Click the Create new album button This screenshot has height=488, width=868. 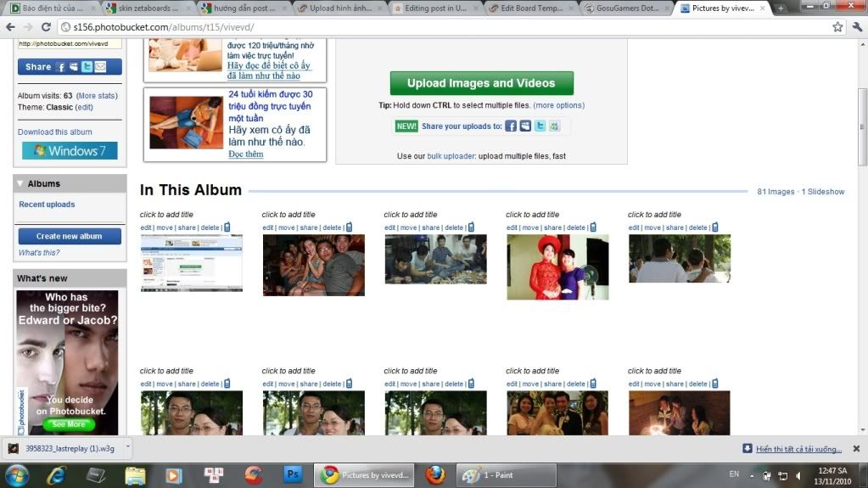70,237
